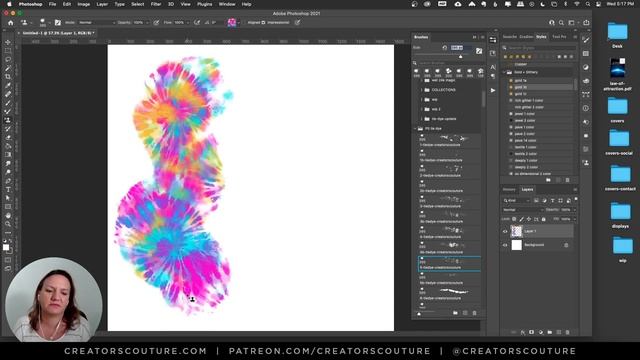Delete layer using Layers panel trash icon
Image resolution: width=640 pixels, height=360 pixels.
click(567, 332)
